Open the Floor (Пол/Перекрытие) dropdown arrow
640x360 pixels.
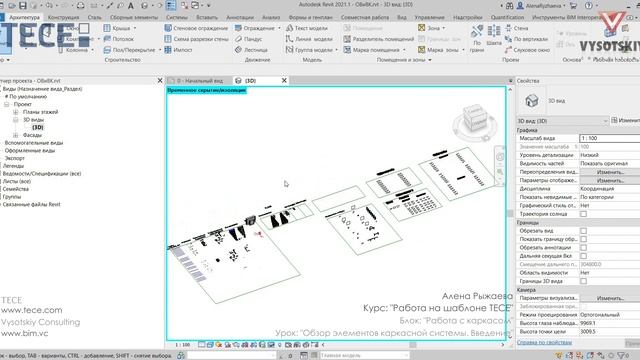click(x=160, y=50)
